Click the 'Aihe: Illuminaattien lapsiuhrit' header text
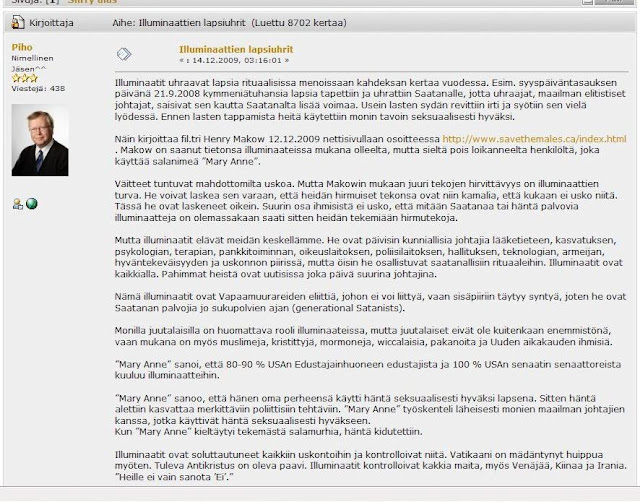Screen dimensions: 640x502 (x=179, y=23)
